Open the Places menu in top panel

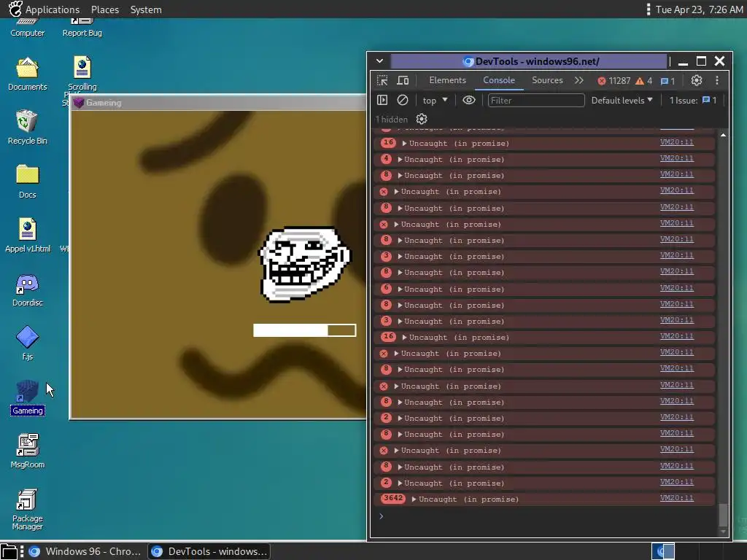point(105,9)
